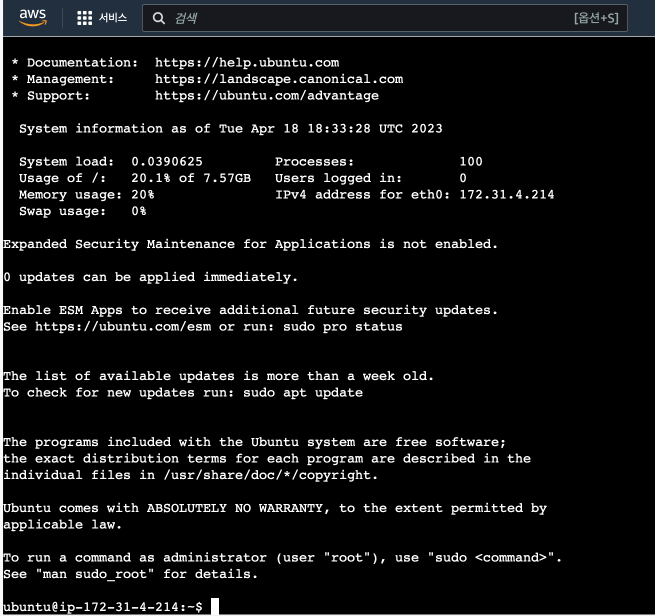Click the 'Enable ESM Apps' line

click(250, 310)
